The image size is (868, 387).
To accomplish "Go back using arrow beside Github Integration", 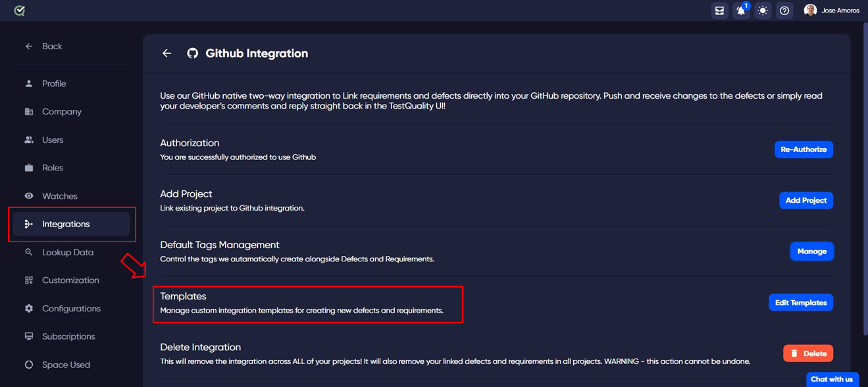I will coord(166,53).
